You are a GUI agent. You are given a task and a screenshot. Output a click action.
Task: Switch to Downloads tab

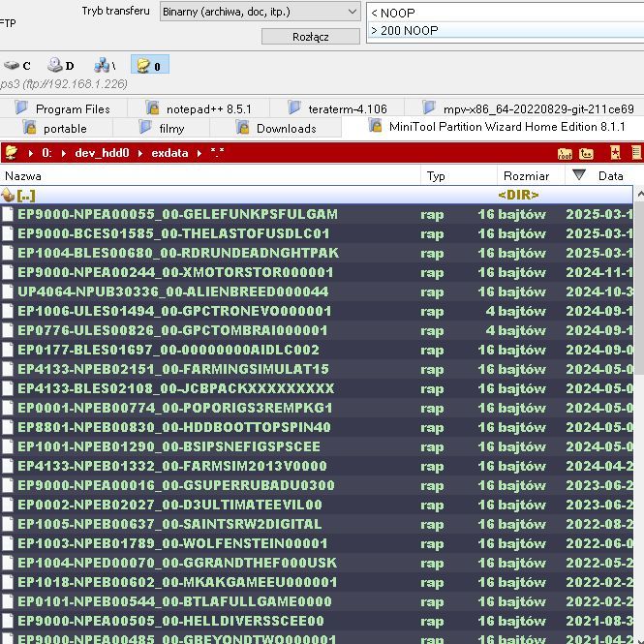tap(276, 128)
